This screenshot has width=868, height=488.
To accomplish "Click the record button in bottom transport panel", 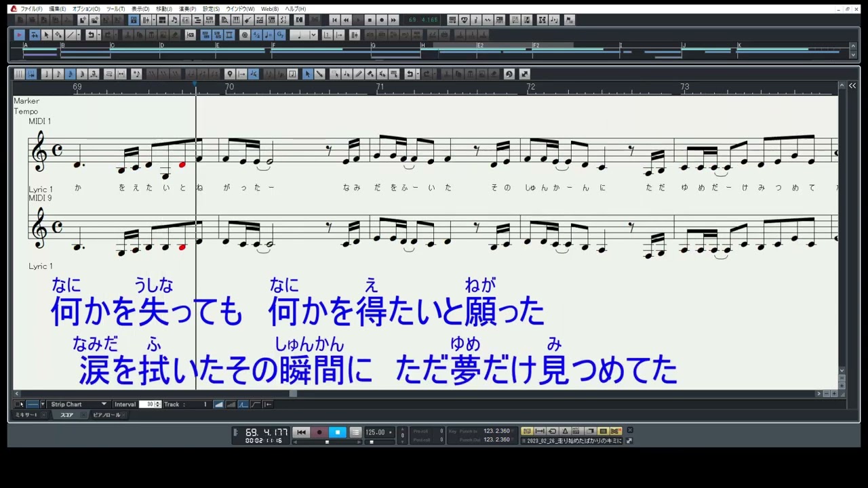I will pos(319,432).
